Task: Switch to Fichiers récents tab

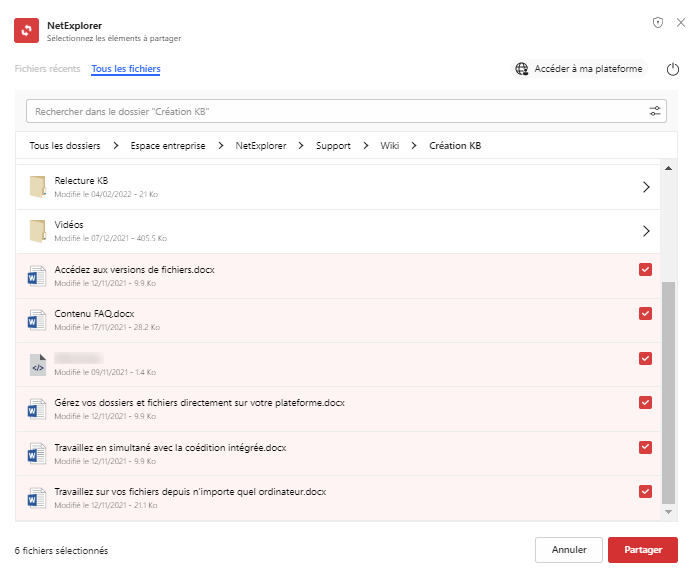Action: [47, 69]
